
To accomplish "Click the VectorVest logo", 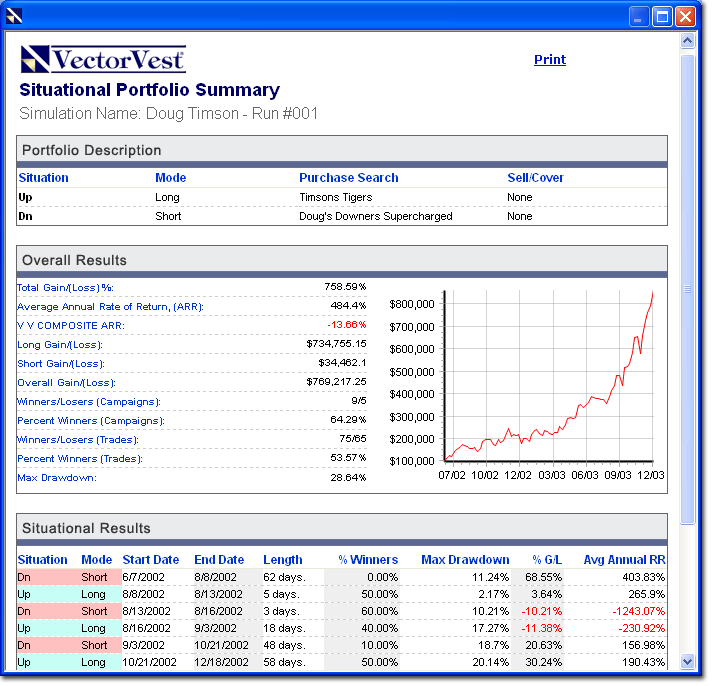I will tap(103, 60).
